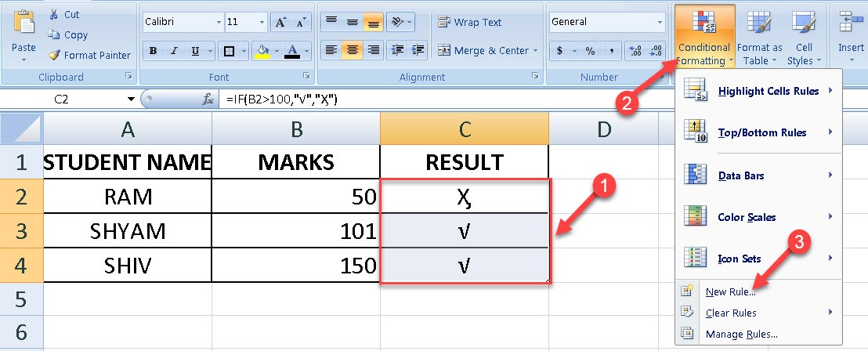Image resolution: width=868 pixels, height=351 pixels.
Task: Apply the yellow Fill Color bucket
Action: pos(262,51)
